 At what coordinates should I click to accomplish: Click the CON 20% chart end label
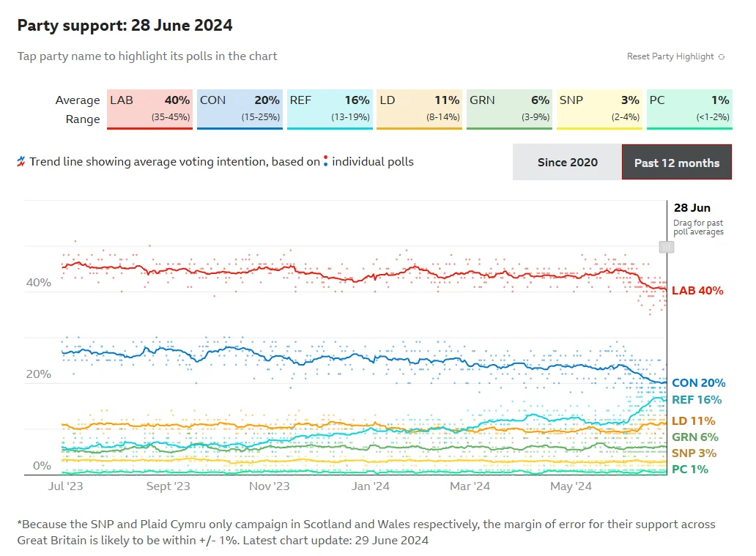tap(699, 383)
